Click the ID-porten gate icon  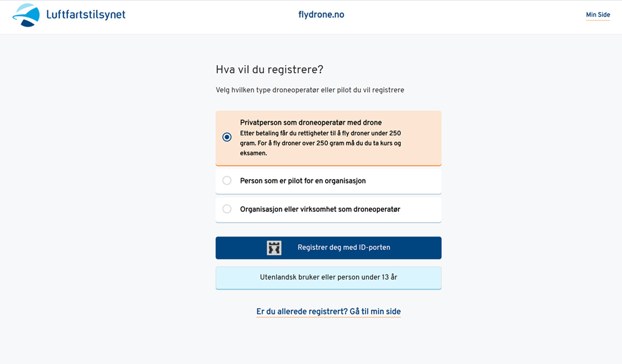pos(274,248)
